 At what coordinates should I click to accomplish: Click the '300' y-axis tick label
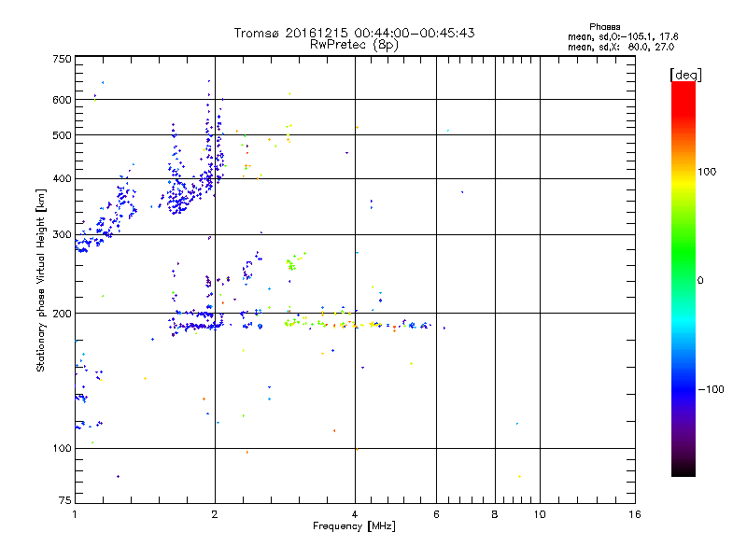(62, 235)
